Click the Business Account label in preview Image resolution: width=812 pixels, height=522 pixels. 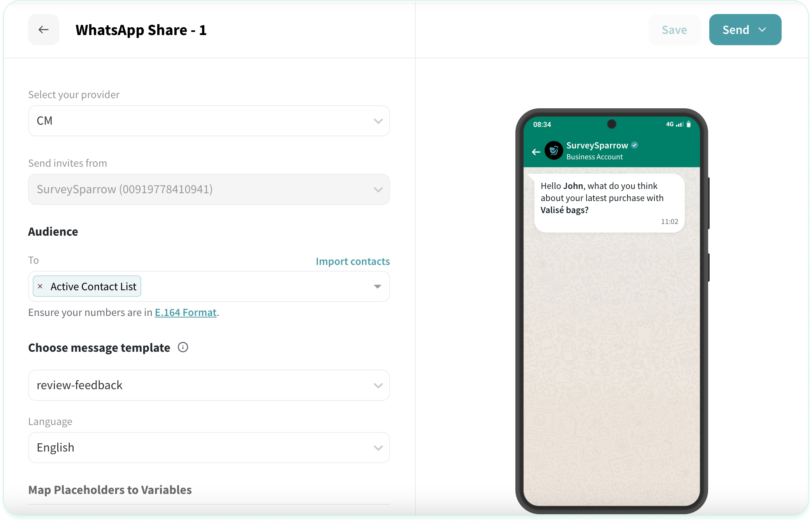594,157
